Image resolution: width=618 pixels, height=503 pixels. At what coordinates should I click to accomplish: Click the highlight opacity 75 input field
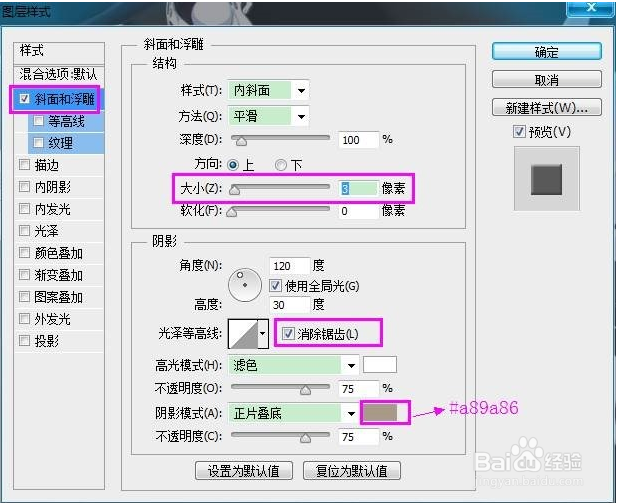tap(358, 389)
